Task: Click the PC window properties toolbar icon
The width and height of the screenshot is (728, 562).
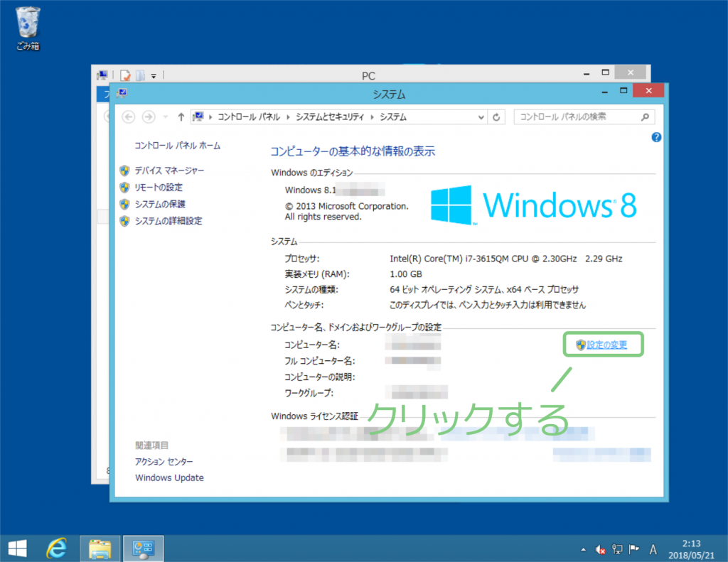Action: pos(125,75)
